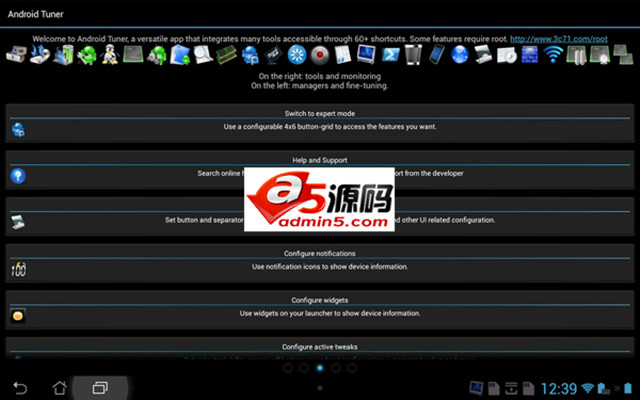Tap the blue question mark help icon
The image size is (640, 400).
18,176
